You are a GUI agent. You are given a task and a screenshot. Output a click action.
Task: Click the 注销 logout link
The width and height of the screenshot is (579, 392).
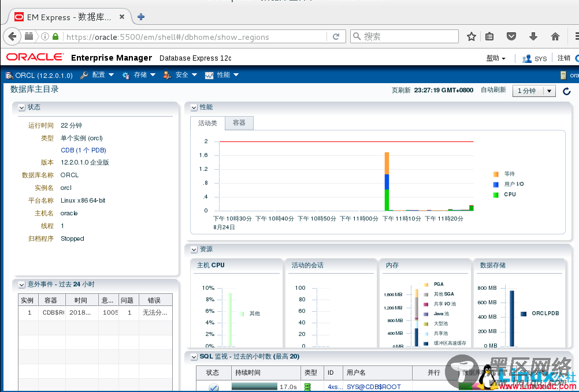tap(564, 58)
